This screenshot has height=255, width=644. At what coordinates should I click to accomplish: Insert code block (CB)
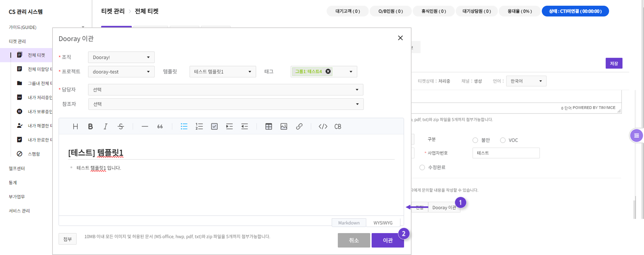pyautogui.click(x=338, y=126)
